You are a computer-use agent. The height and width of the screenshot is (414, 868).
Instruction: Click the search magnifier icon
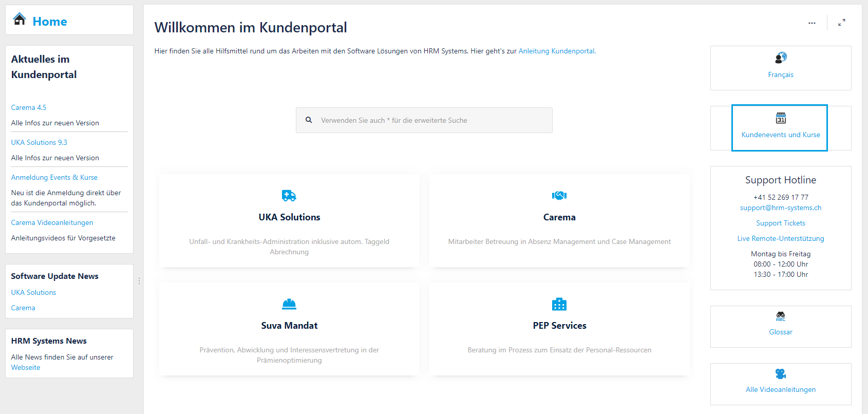(x=309, y=120)
